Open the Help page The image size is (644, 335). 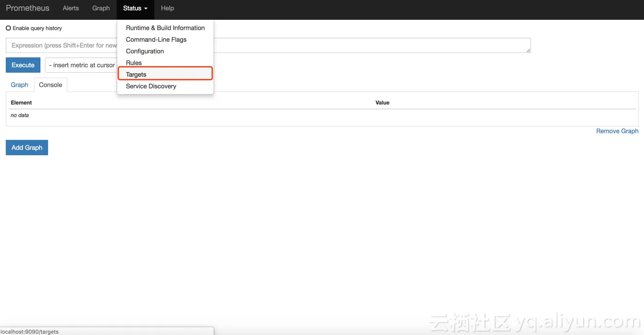coord(167,8)
